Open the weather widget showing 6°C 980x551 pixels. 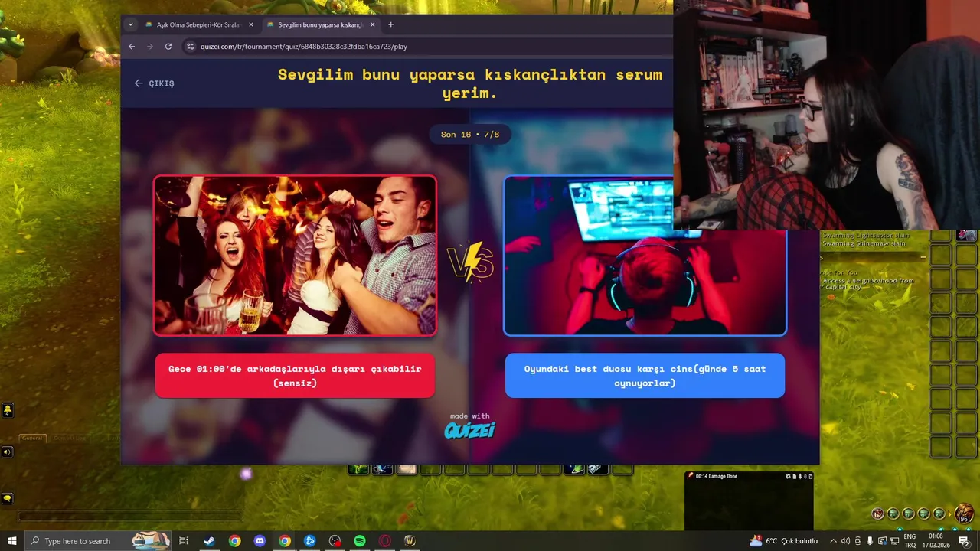783,541
